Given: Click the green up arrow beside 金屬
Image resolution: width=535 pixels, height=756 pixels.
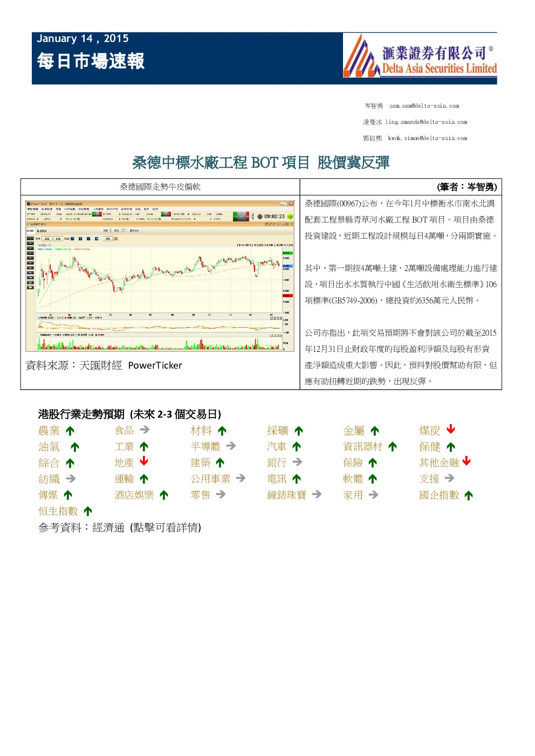Looking at the screenshot, I should point(375,431).
